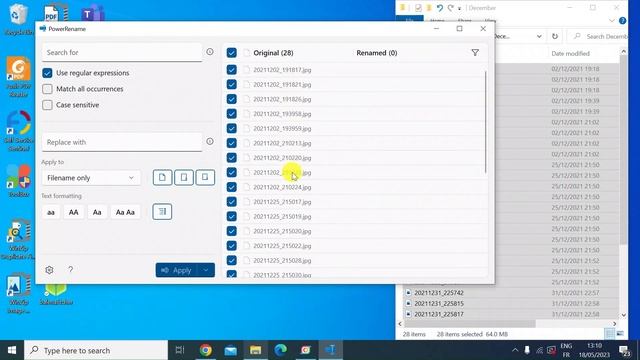
Task: Click the 20211202_210224.jpg row
Action: click(355, 187)
